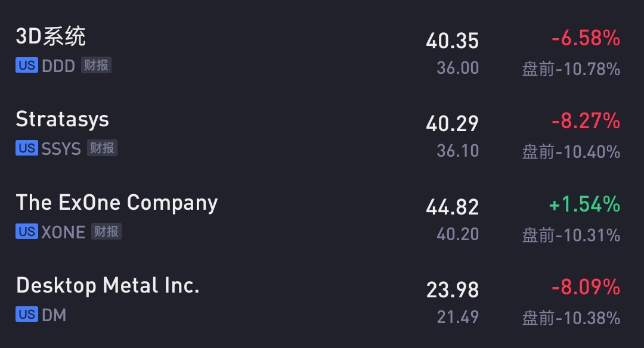Open the 3D系统 stock row
Screen dimensions: 644x348
click(x=322, y=51)
